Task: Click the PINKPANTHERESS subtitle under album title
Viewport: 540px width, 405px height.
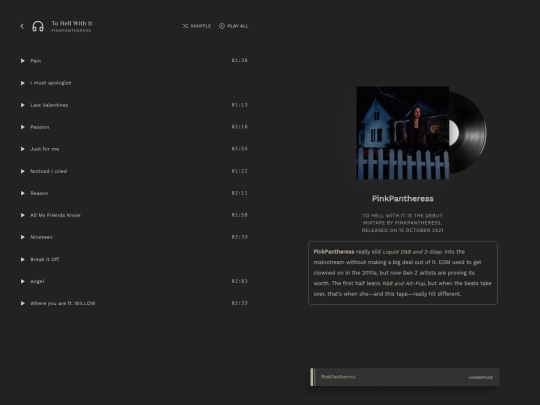Action: [x=71, y=31]
